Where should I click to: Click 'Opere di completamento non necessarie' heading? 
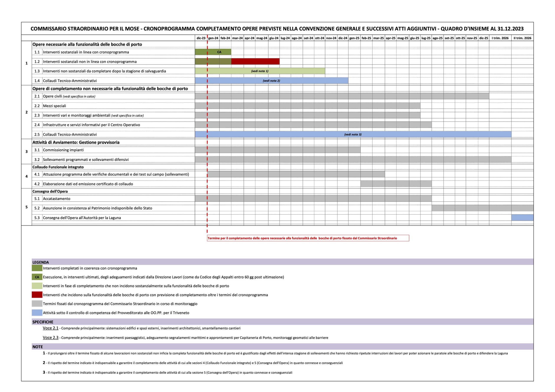point(110,89)
